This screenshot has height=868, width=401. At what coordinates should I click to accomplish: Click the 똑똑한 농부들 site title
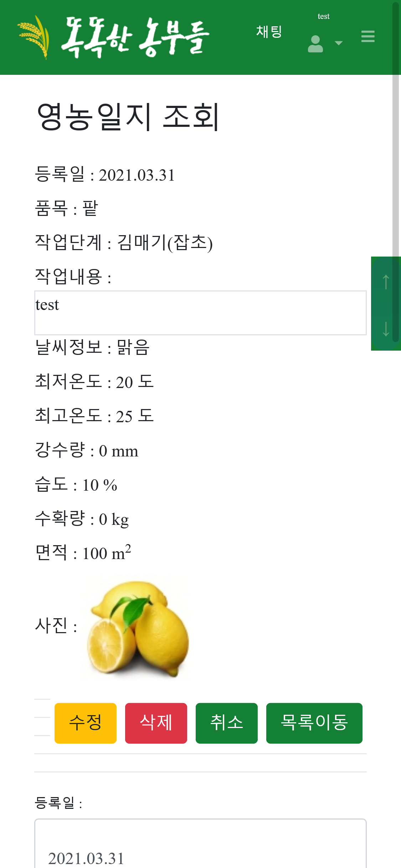135,37
